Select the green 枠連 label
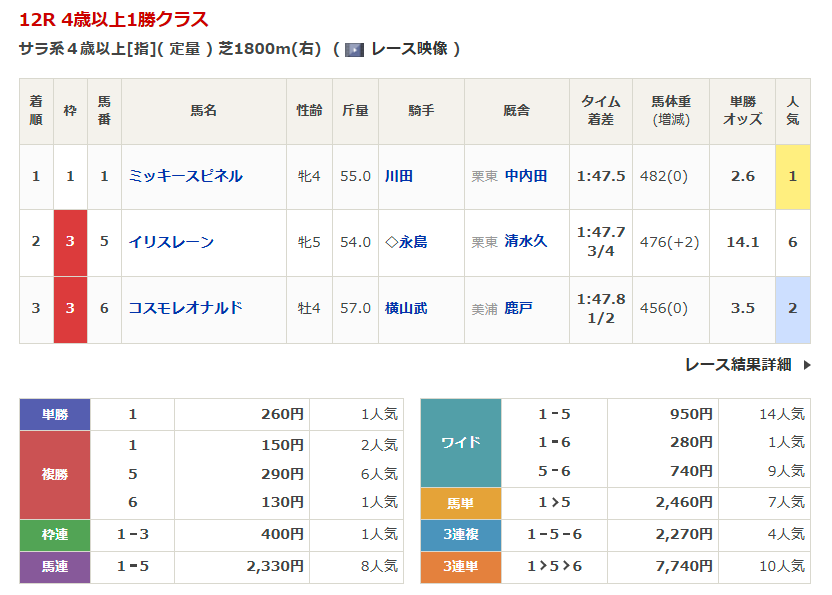This screenshot has height=595, width=832. click(x=55, y=535)
